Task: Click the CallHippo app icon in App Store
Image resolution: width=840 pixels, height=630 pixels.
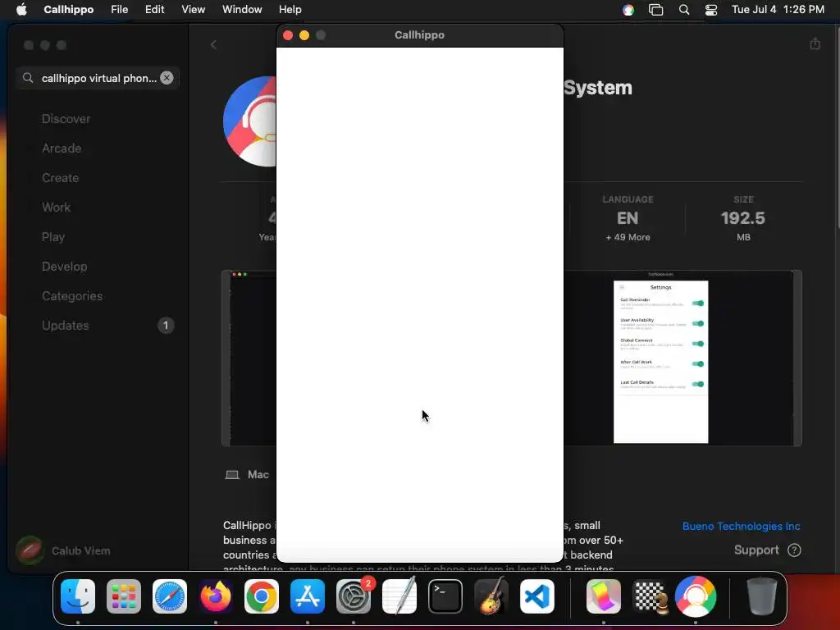Action: (250, 121)
